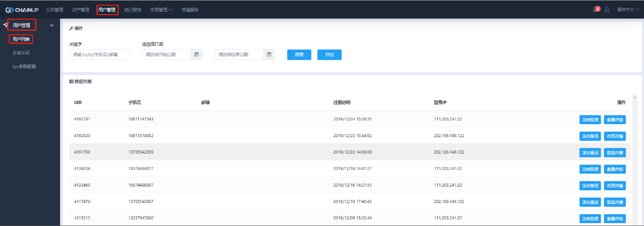Click 冻结登录 for UID 4133460
This screenshot has width=644, height=226.
pos(590,186)
